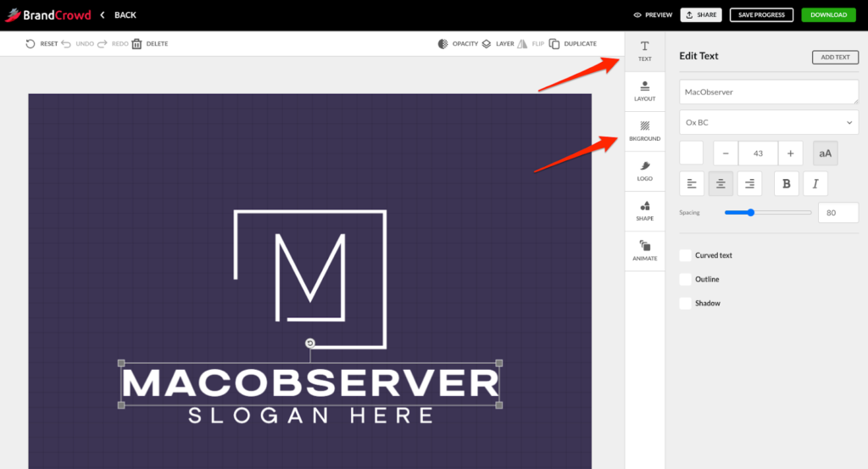Click the BrandCrowd logo
The width and height of the screenshot is (868, 469).
coord(47,15)
